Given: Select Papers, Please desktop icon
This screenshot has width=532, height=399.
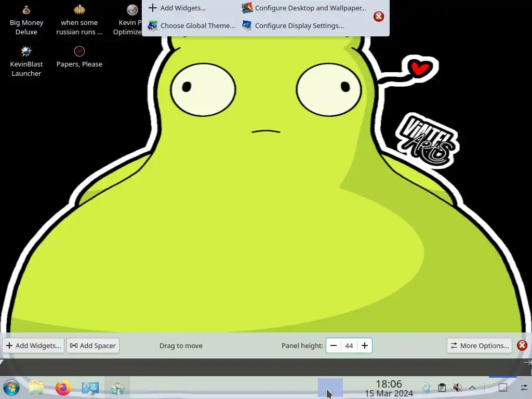Looking at the screenshot, I should [79, 57].
